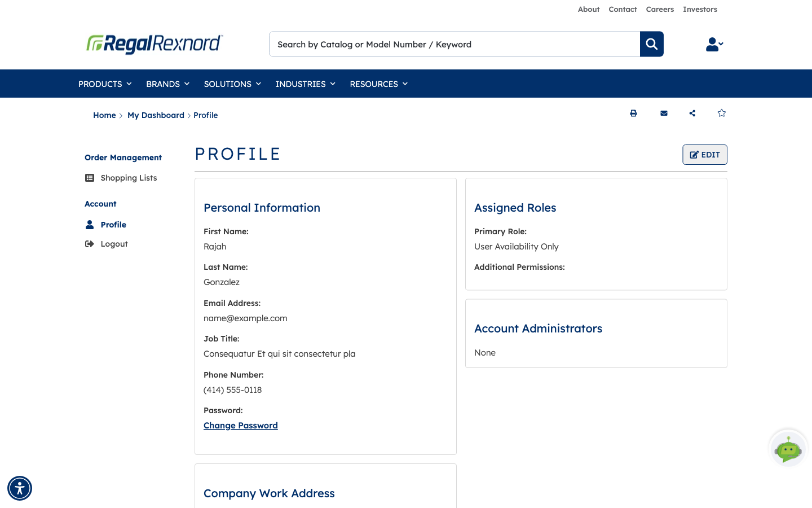The image size is (812, 508).
Task: Click the last name Gonzalez
Action: (222, 282)
